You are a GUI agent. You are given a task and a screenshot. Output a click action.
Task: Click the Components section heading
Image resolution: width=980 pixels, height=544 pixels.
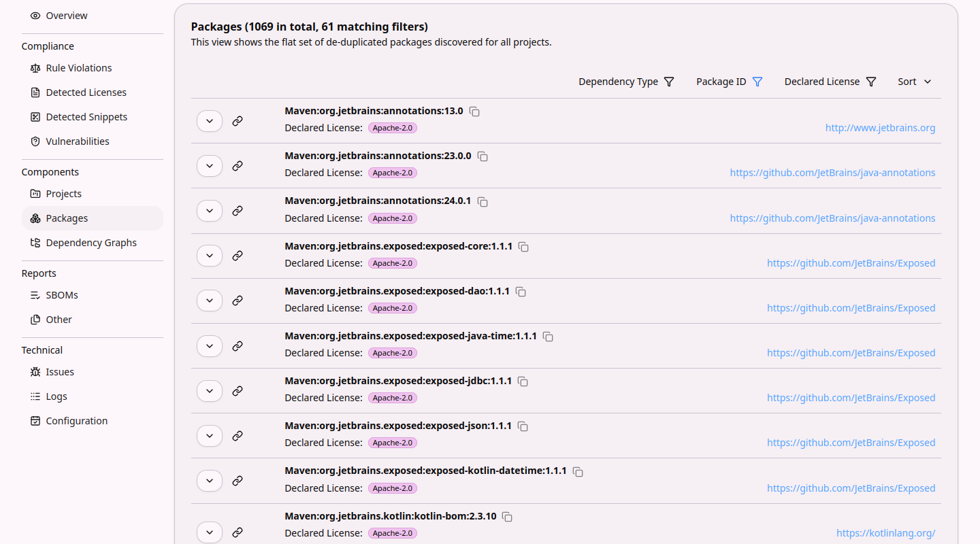(x=50, y=172)
